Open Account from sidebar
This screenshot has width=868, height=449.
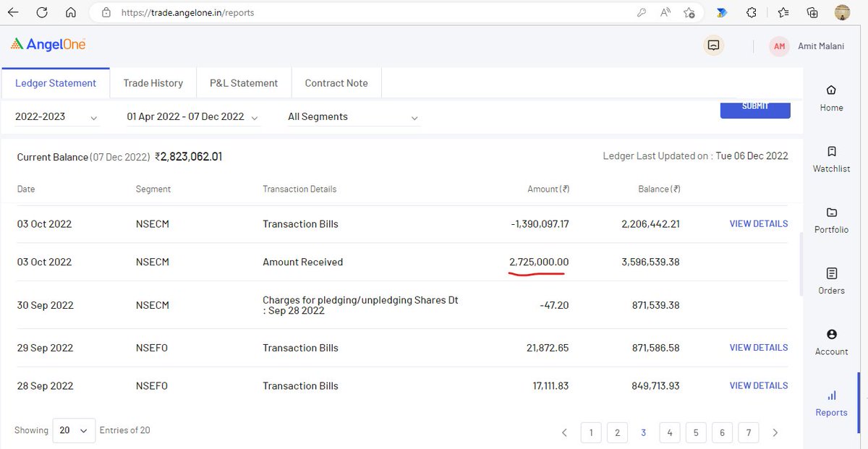(x=831, y=342)
